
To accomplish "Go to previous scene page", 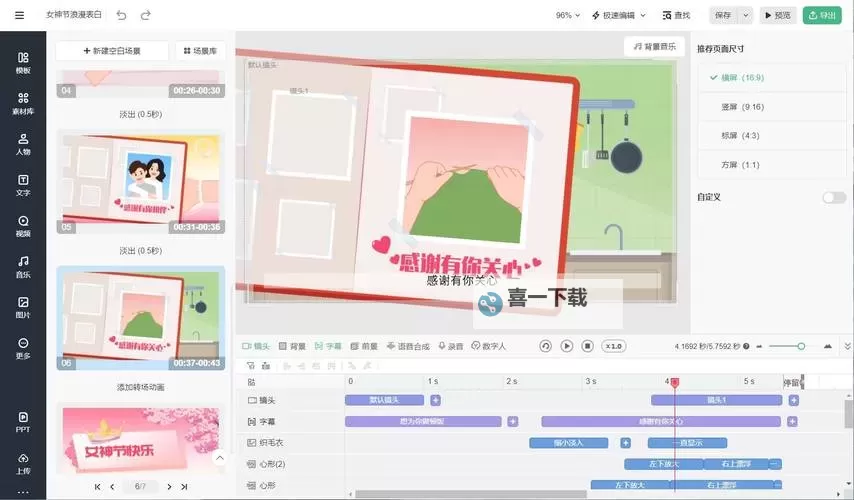I will click(x=112, y=486).
